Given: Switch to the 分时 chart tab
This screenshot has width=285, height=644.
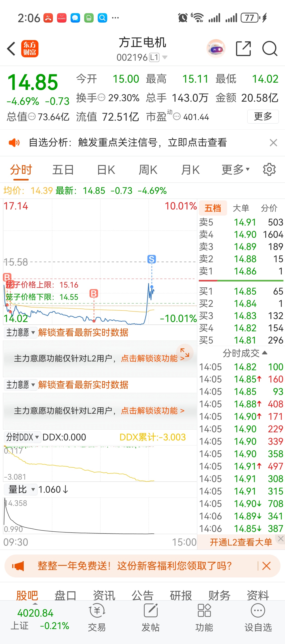Looking at the screenshot, I should coord(21,170).
